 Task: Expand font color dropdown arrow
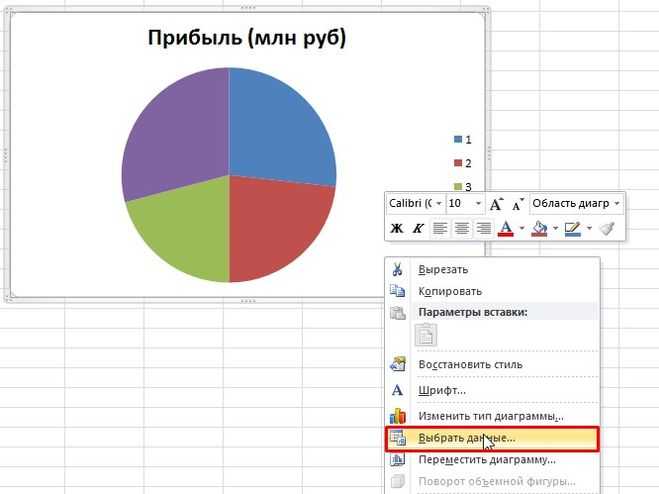(x=522, y=228)
